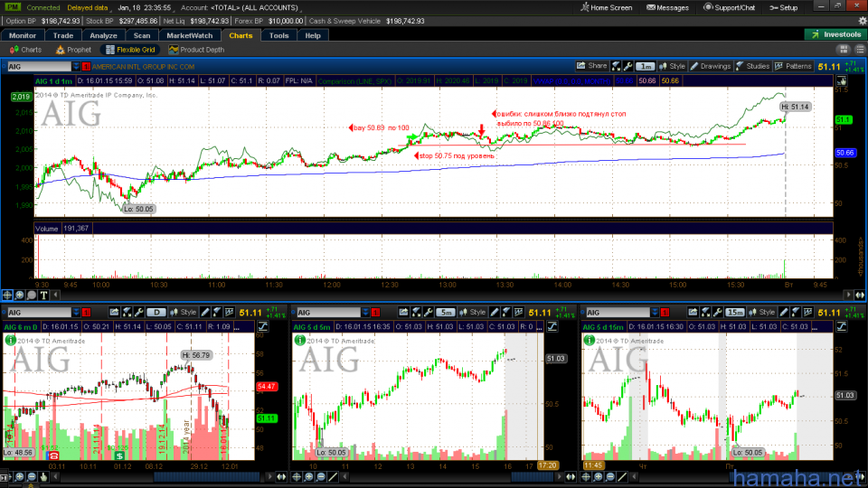Click the Volume subgraph label

click(x=46, y=229)
